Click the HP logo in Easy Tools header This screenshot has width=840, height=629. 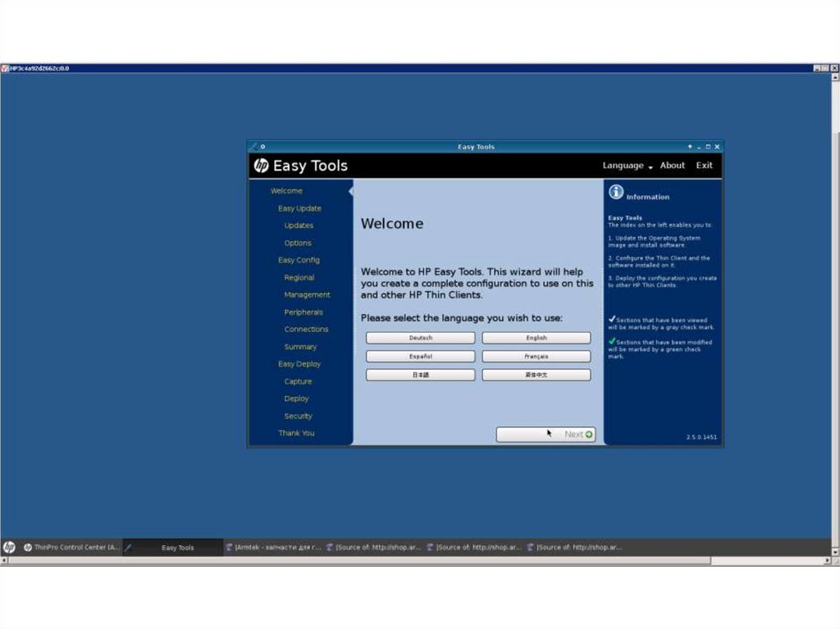[261, 166]
